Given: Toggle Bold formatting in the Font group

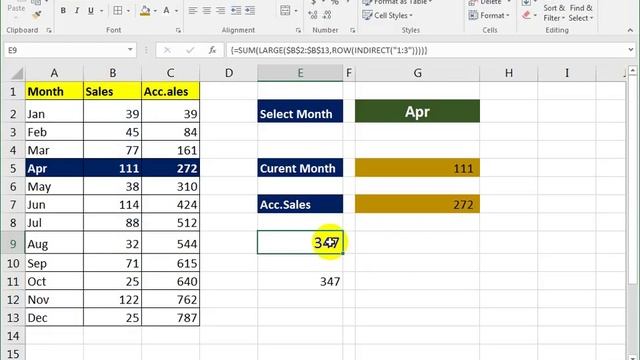Looking at the screenshot, I should click(63, 11).
